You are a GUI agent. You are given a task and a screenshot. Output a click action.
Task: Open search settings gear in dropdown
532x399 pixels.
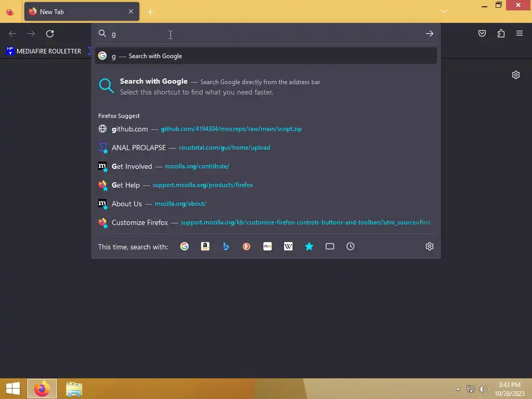[x=430, y=246]
